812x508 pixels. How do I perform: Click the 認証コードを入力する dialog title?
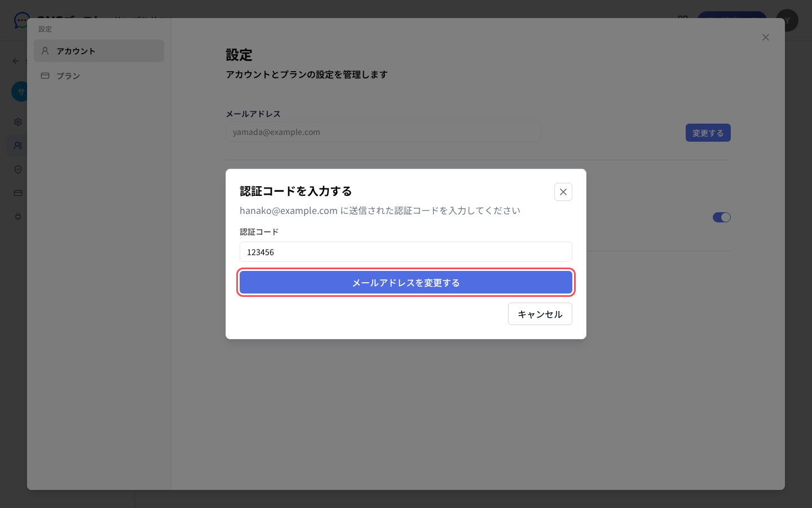click(x=296, y=191)
